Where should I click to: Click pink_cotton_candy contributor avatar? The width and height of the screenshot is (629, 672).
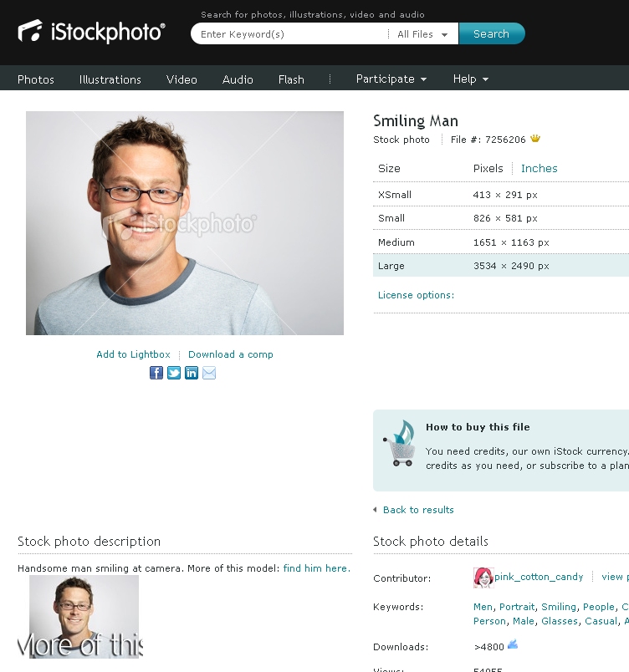[483, 578]
